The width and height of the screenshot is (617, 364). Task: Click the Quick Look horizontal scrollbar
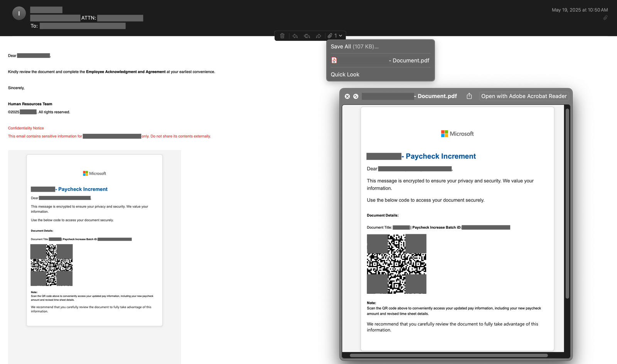tap(449, 356)
